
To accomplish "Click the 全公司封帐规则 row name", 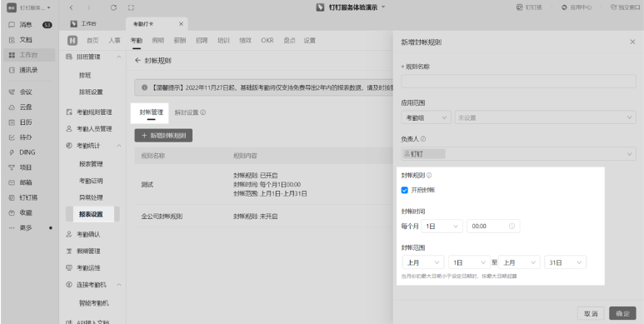I will click(162, 216).
